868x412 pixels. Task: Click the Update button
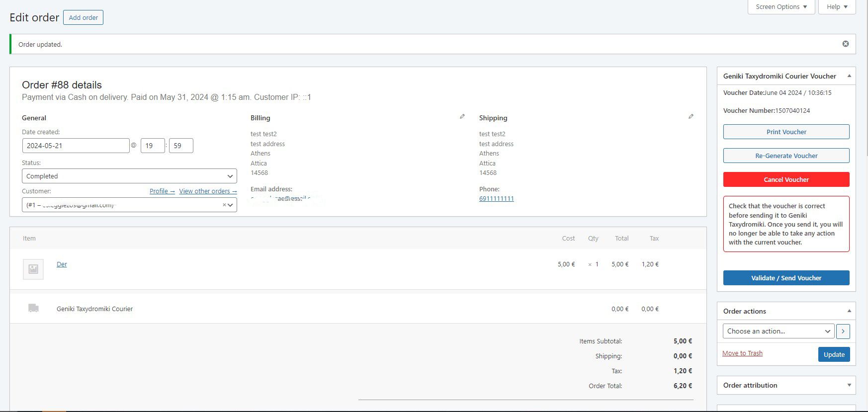[x=834, y=354]
